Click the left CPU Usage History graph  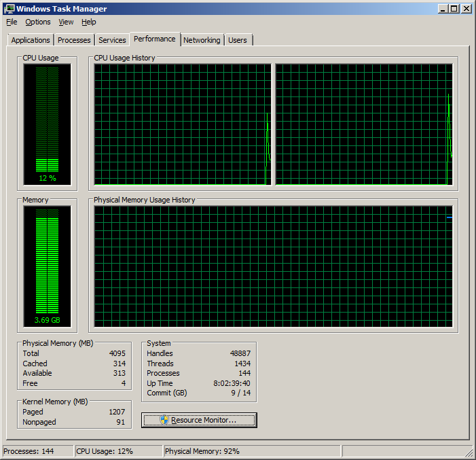(x=183, y=124)
